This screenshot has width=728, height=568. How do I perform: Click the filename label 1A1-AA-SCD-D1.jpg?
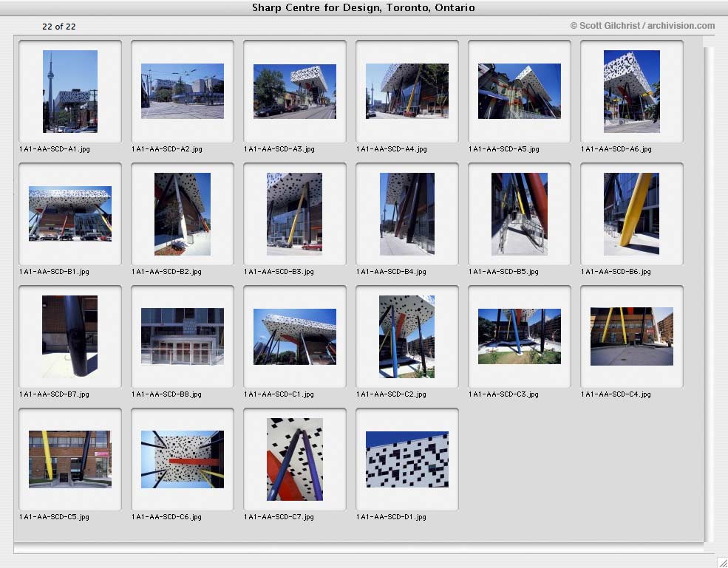click(392, 516)
